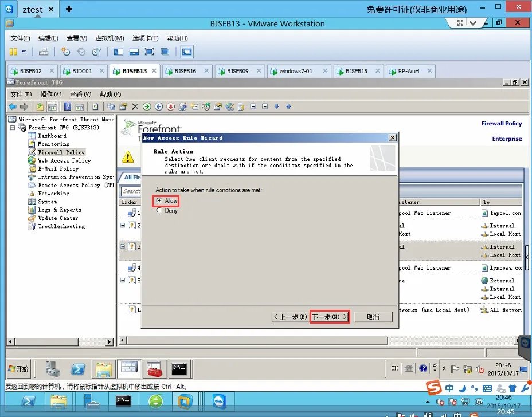Click the send Ctrl+Alt+Del icon

click(x=44, y=52)
